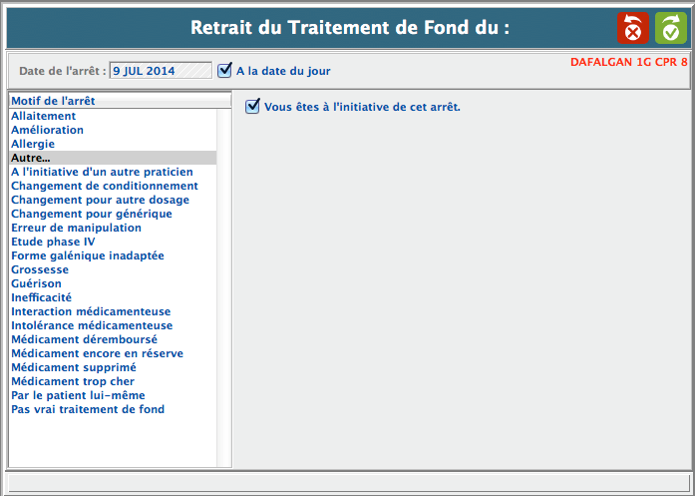Choose 'Interaction médicamenteuse' reason

[x=91, y=312]
